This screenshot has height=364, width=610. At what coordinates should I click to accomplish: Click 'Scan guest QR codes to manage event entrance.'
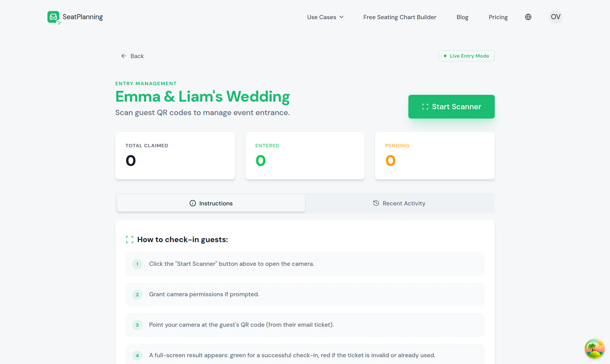[x=202, y=113]
